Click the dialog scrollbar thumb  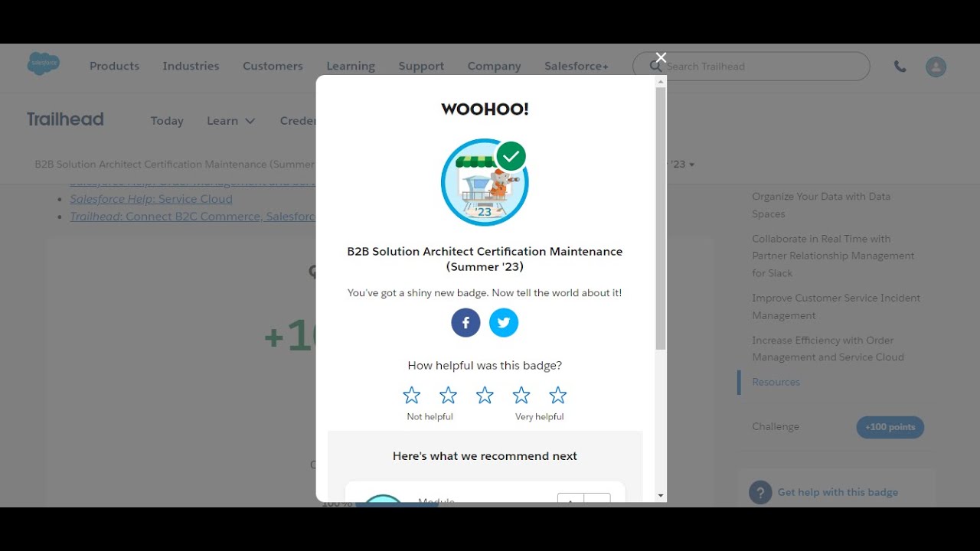tap(661, 219)
